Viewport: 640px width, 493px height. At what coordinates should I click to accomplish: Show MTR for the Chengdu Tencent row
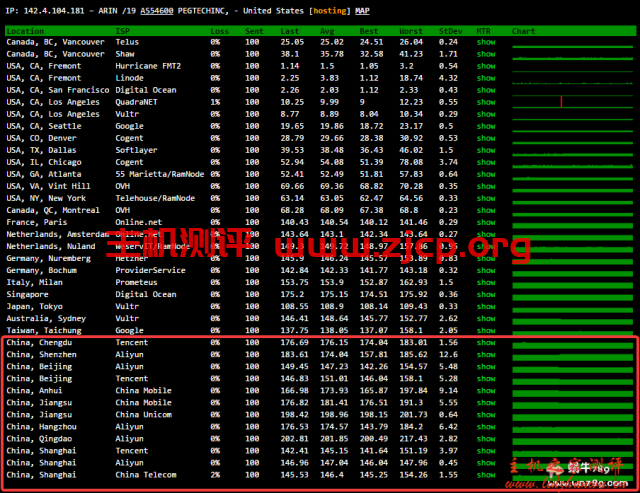click(486, 343)
